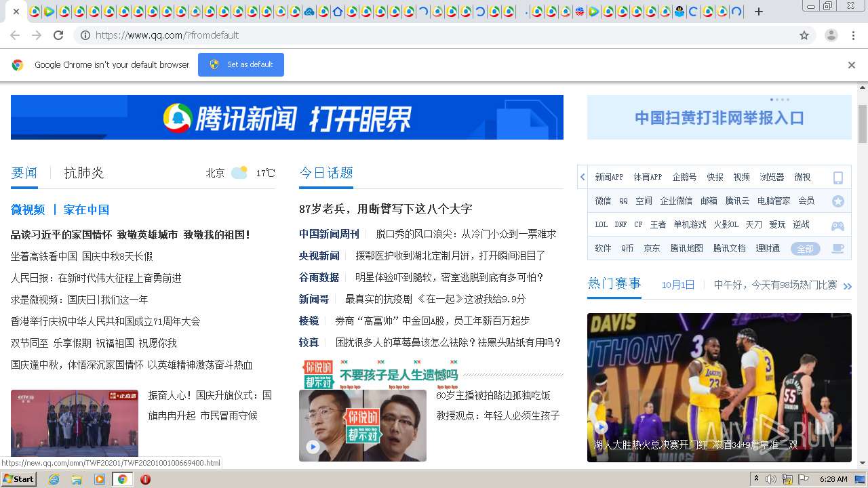
Task: Show all services with 全部 button
Action: click(805, 249)
